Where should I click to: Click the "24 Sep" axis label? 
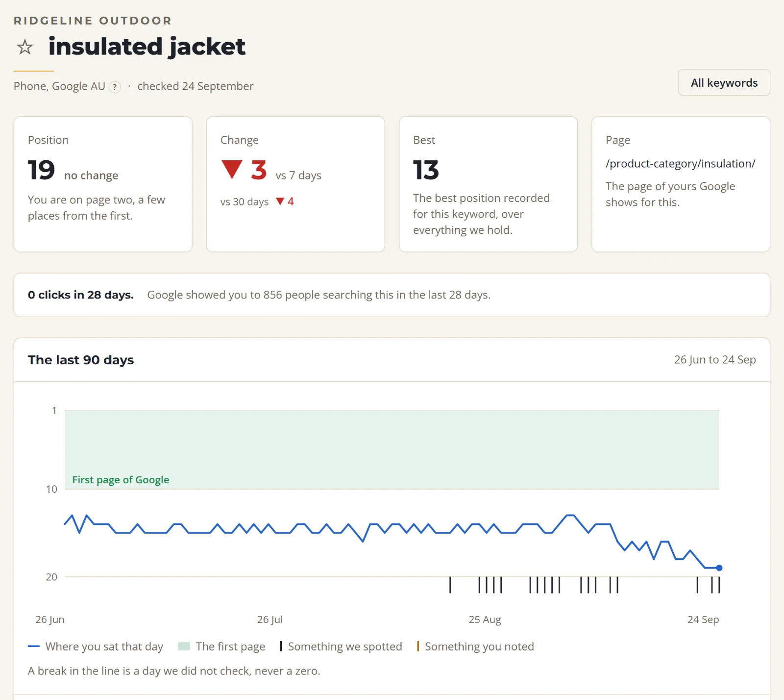tap(703, 620)
